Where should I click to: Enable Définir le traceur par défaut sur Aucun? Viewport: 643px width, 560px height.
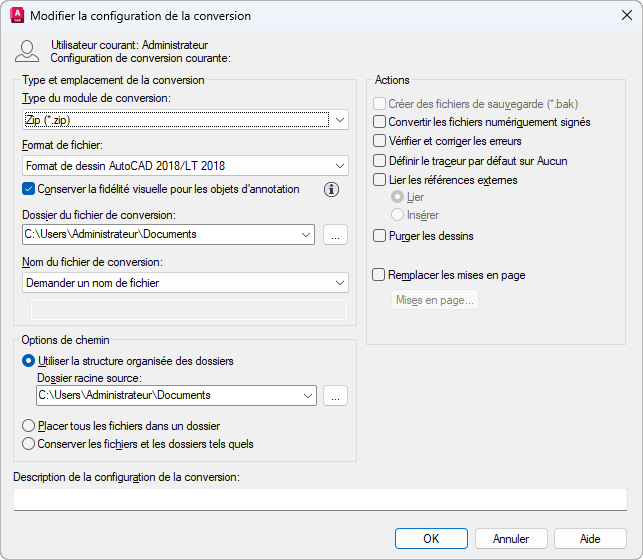[379, 160]
